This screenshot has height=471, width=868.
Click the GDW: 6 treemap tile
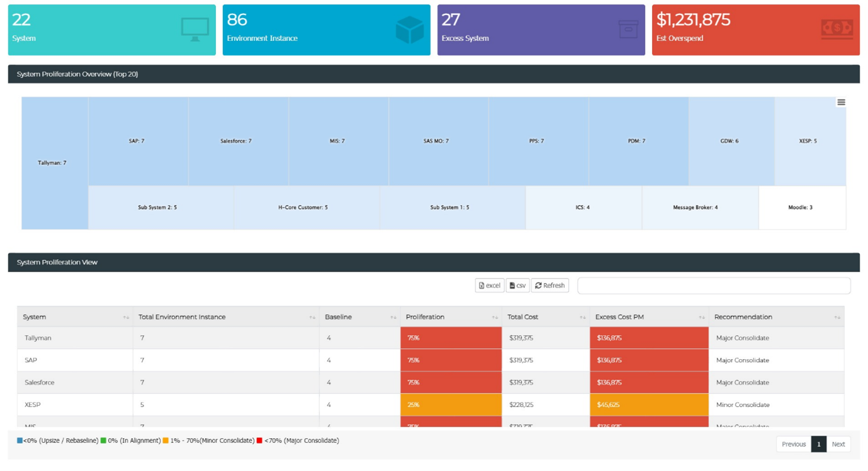[x=731, y=141]
